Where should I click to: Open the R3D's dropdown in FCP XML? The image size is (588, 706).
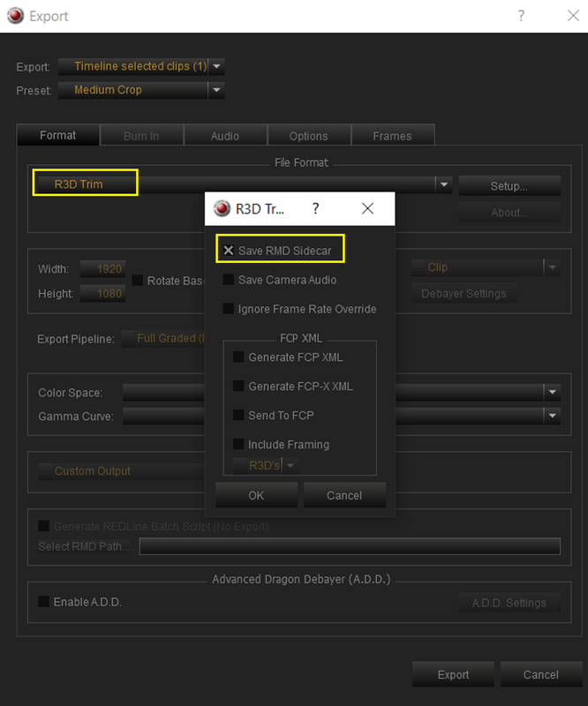(265, 466)
